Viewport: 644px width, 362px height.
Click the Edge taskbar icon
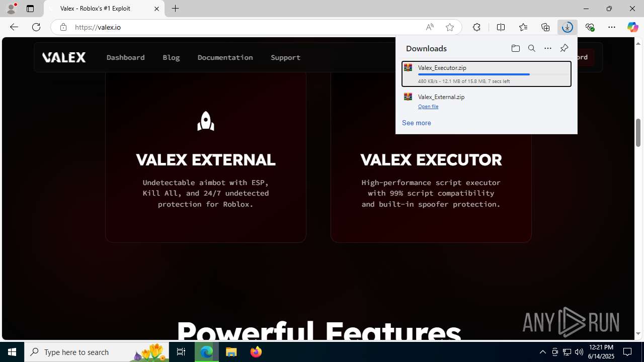coord(207,352)
